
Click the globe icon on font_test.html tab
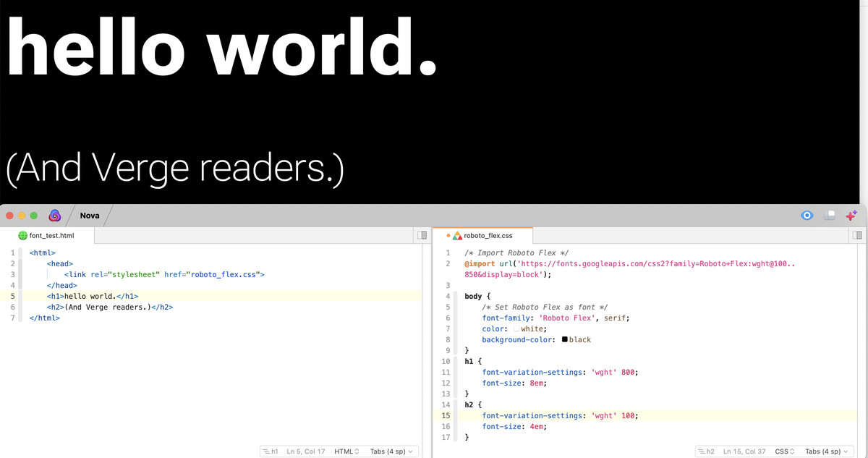tap(23, 236)
